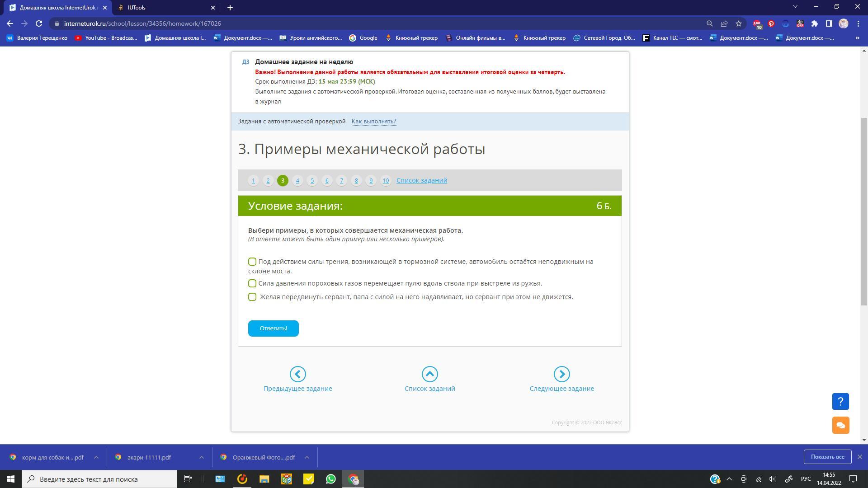Open the Сетевой Город bookmark

click(x=604, y=38)
